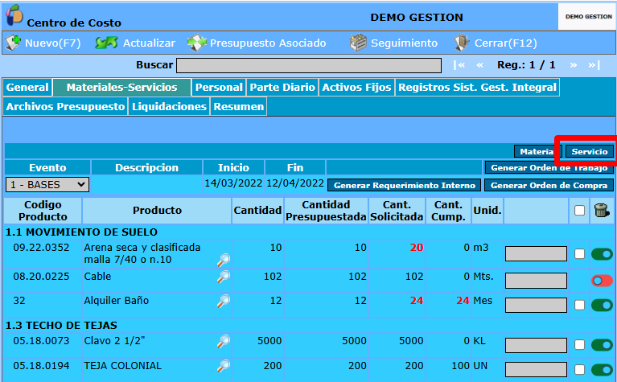Image resolution: width=617 pixels, height=382 pixels.
Task: Click the gray input field in TEJA COLONIAL row
Action: [x=536, y=369]
